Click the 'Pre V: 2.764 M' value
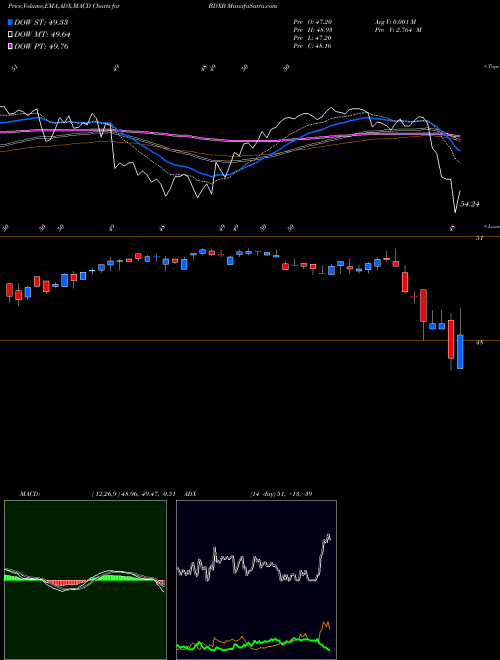The width and height of the screenshot is (500, 660). (x=399, y=30)
